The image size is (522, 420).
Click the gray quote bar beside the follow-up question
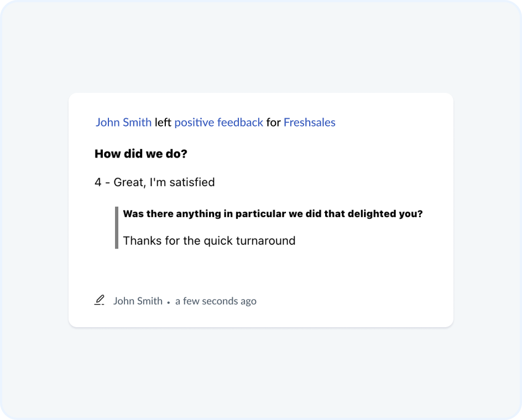coord(117,228)
